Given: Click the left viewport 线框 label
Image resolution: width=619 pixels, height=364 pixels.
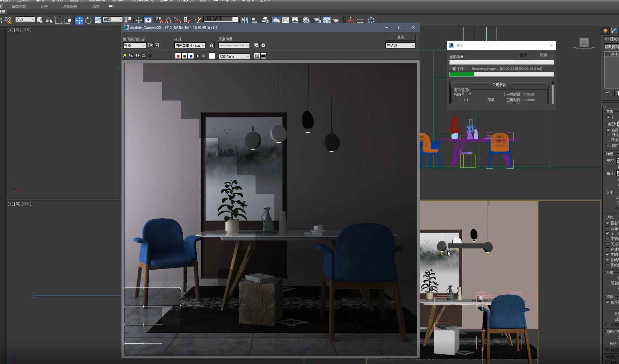Looking at the screenshot, I should point(26,204).
